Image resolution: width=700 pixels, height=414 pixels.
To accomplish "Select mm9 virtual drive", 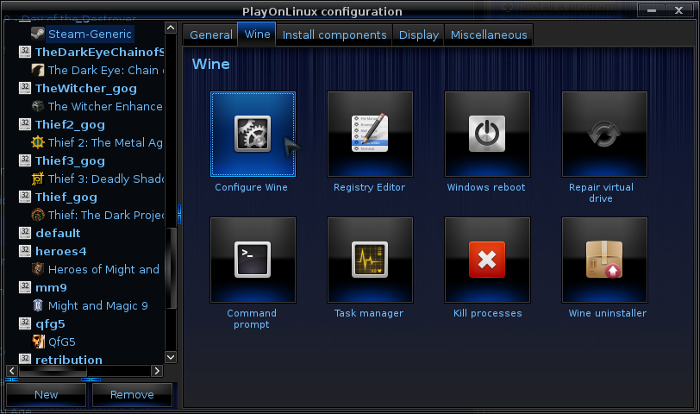I will click(x=43, y=288).
